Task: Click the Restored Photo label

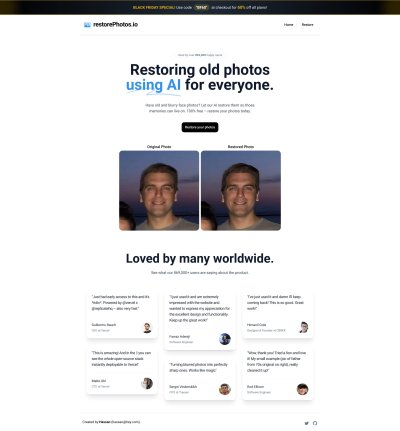Action: [x=241, y=147]
